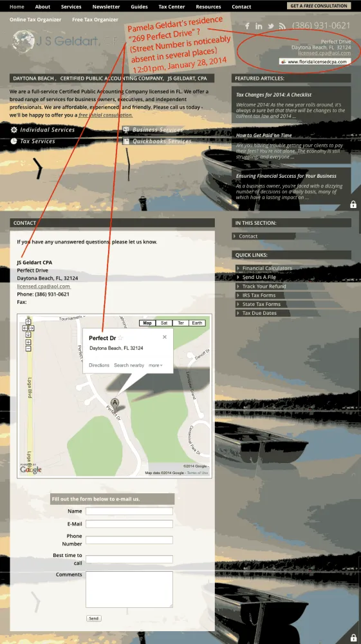The height and width of the screenshot is (644, 361).
Task: Click Get a Free Consultation button
Action: (319, 6)
